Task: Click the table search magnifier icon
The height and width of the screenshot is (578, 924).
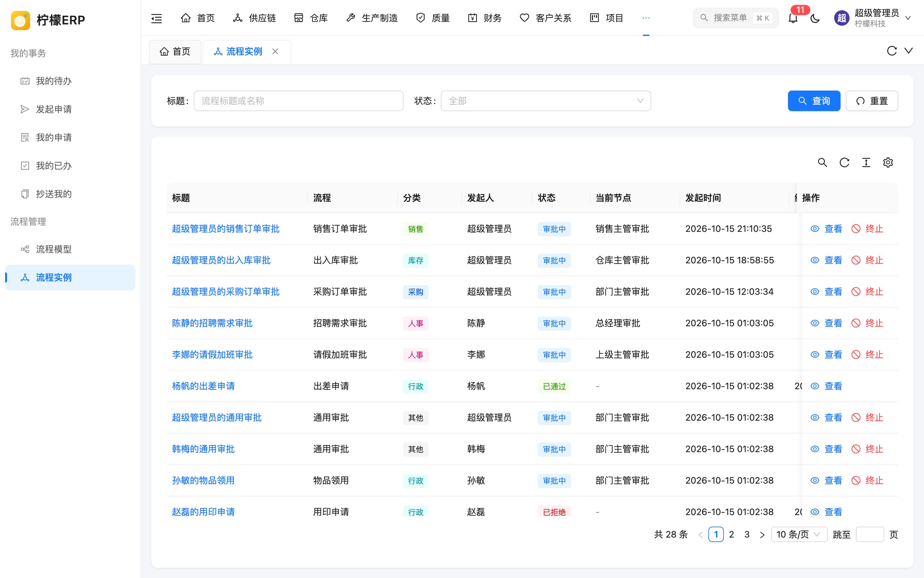Action: coord(822,162)
